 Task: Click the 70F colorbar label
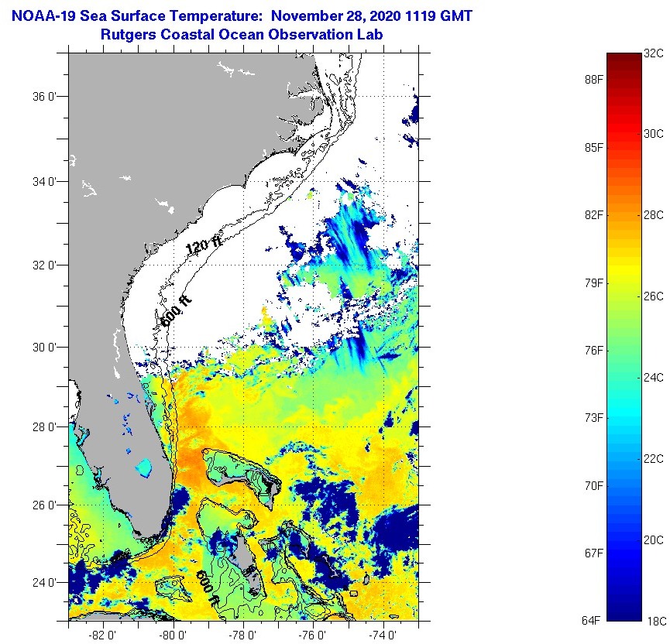tap(594, 485)
